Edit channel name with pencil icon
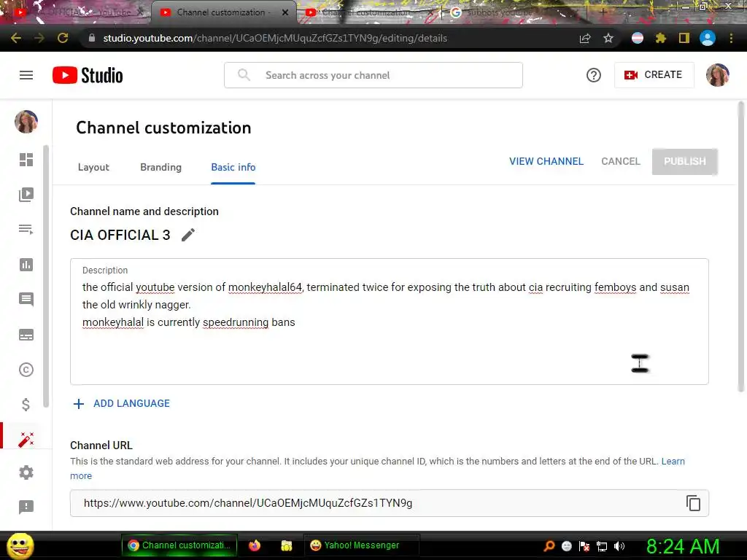The height and width of the screenshot is (560, 747). coord(188,235)
